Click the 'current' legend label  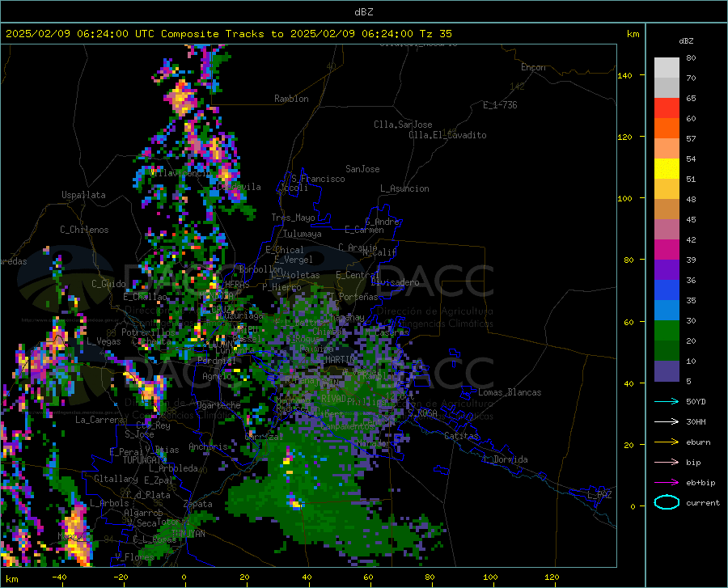coord(703,502)
